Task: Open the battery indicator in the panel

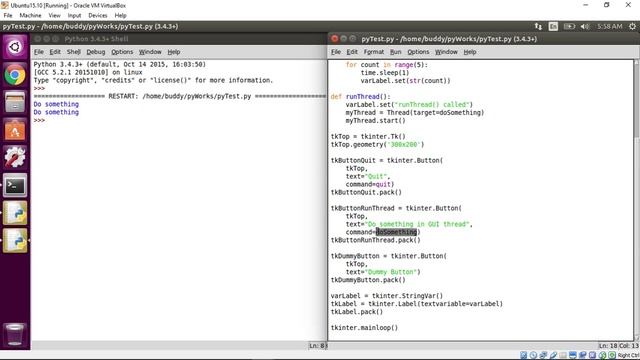Action: point(569,27)
